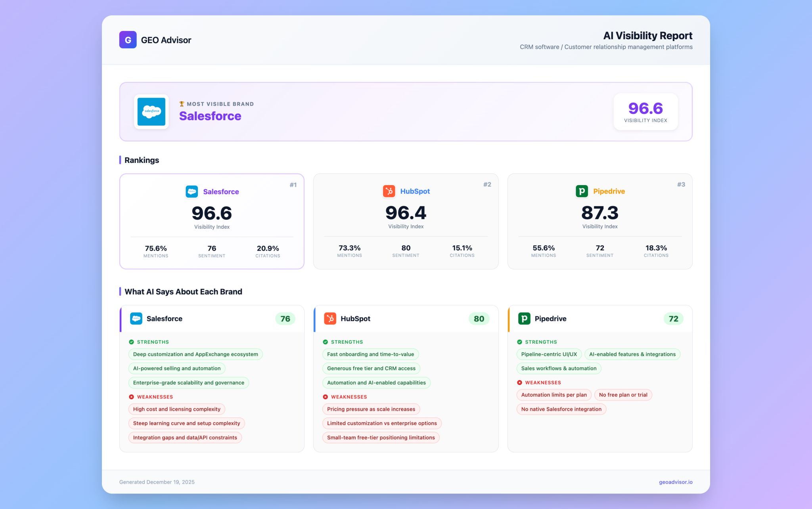Click Pipedrive icon in AI Says section

tap(524, 318)
